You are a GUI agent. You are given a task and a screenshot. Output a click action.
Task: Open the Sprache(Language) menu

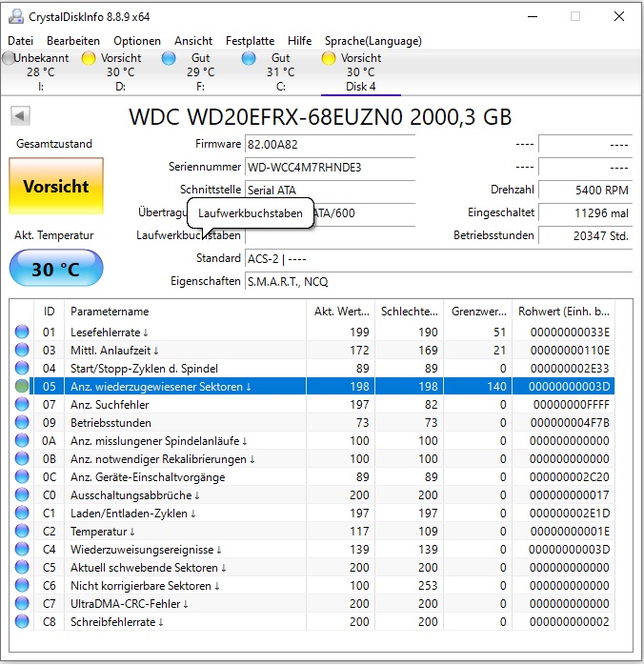pyautogui.click(x=373, y=41)
